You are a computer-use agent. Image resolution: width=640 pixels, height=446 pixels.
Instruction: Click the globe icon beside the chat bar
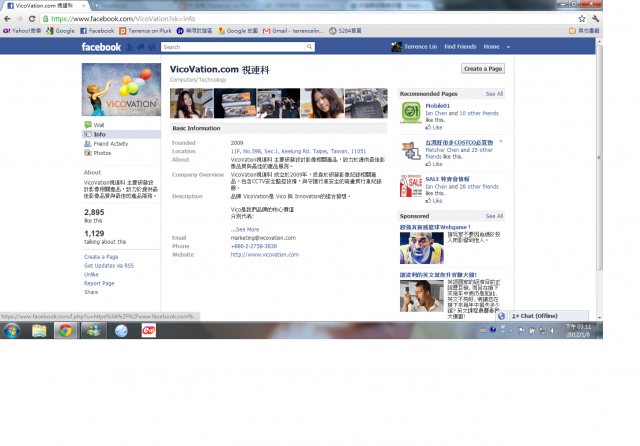click(501, 316)
